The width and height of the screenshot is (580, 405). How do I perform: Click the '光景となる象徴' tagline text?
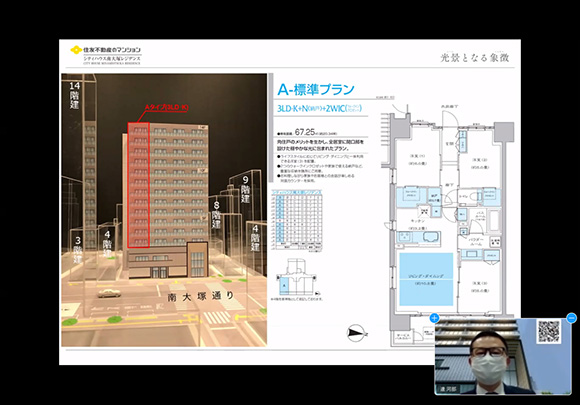475,57
